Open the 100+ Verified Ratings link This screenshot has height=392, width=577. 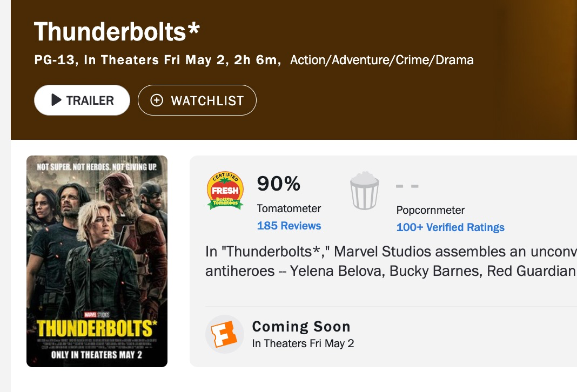click(451, 227)
